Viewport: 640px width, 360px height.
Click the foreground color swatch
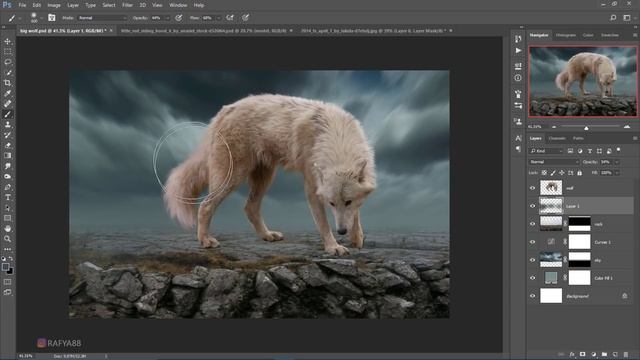5,267
